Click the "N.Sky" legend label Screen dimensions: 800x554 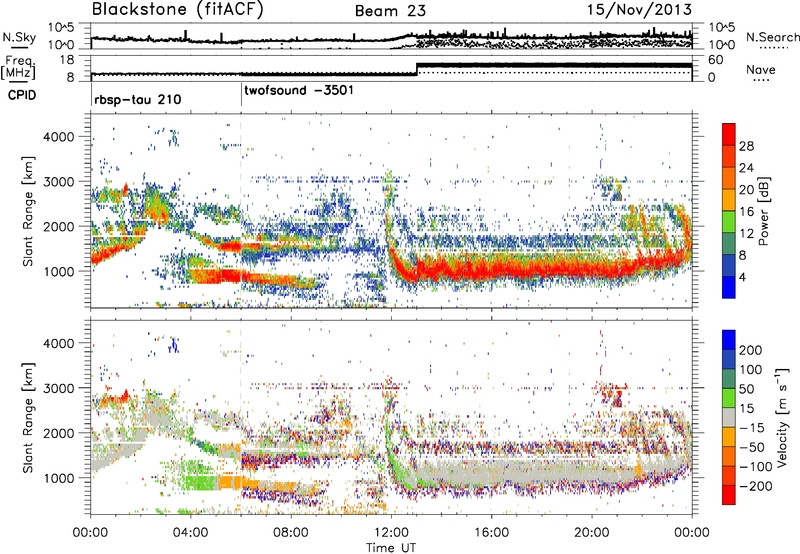pyautogui.click(x=19, y=37)
